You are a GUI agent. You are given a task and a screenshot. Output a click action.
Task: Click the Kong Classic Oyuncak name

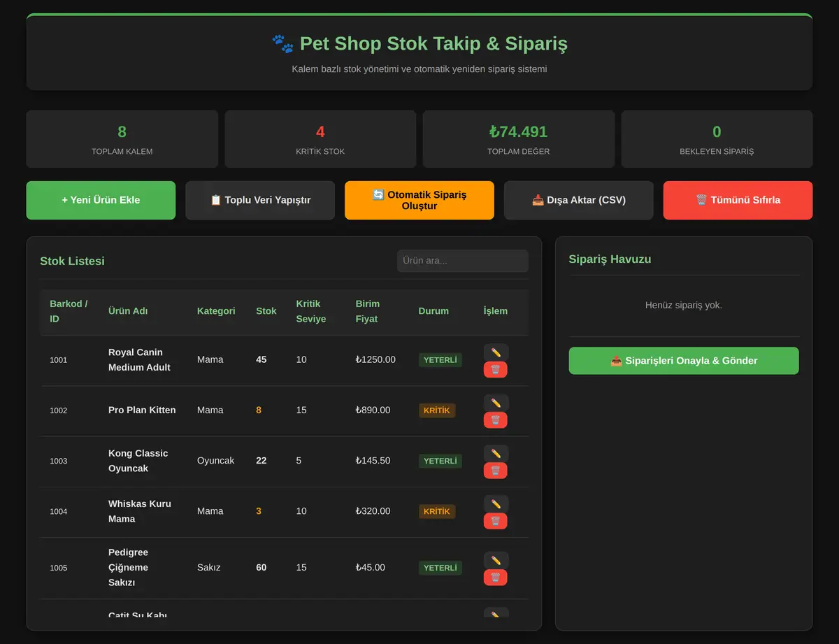138,461
